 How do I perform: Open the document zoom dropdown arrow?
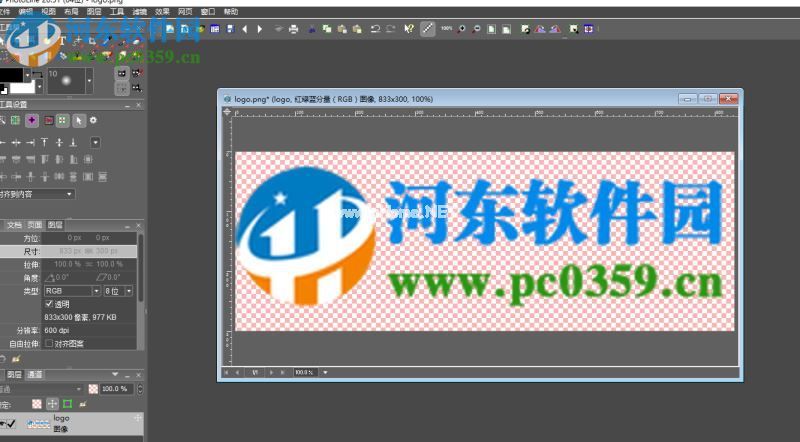point(326,372)
